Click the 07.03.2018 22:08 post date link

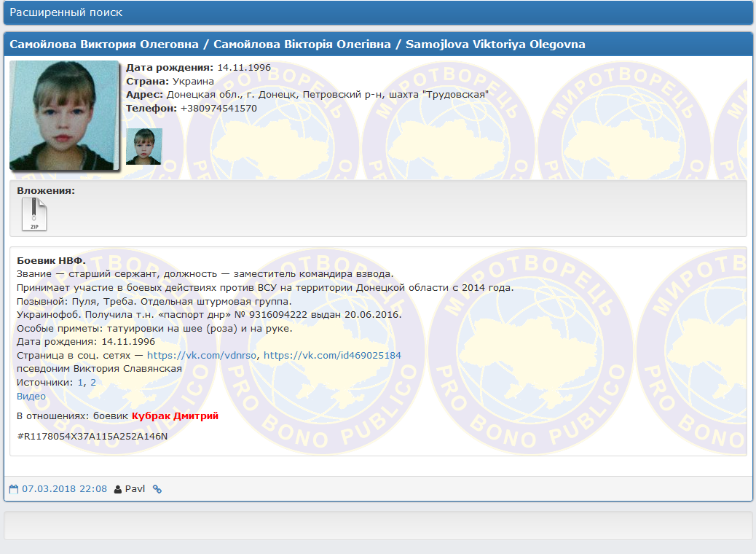[64, 489]
